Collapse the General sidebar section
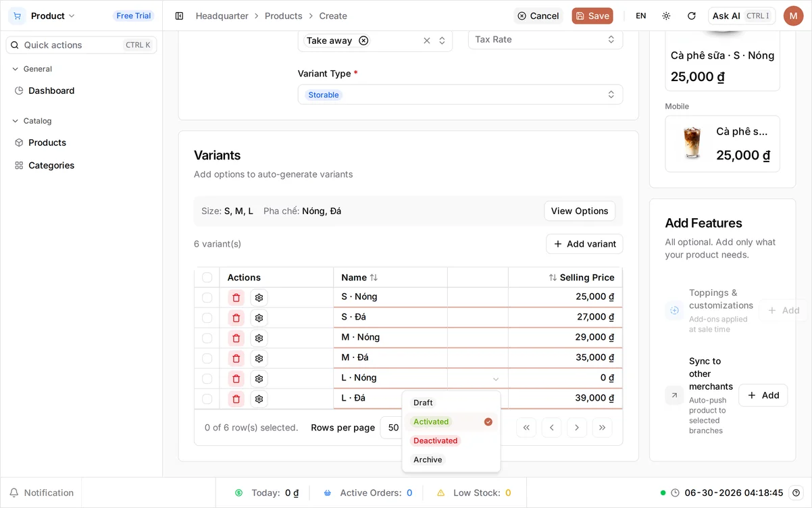The height and width of the screenshot is (508, 812). coord(32,69)
